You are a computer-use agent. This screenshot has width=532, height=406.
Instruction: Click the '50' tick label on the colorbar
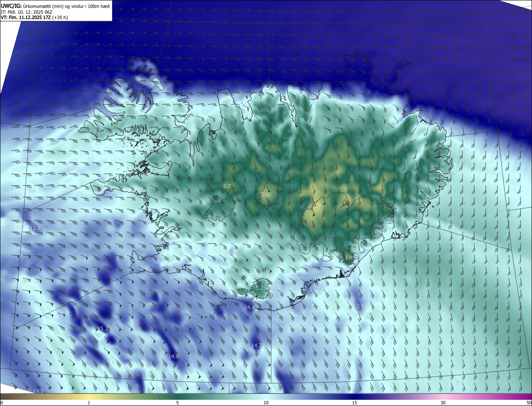click(x=528, y=403)
